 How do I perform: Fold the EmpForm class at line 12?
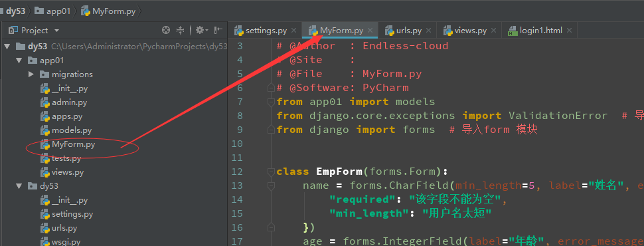[x=271, y=172]
